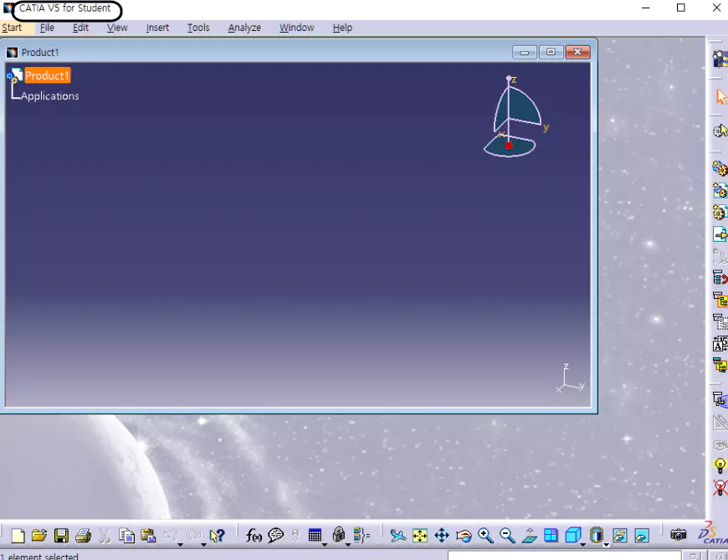This screenshot has height=560, width=728.
Task: Open the Window menu
Action: point(297,28)
